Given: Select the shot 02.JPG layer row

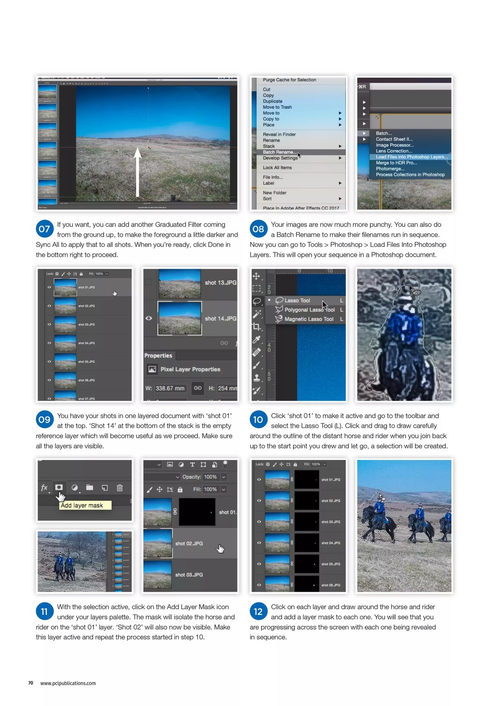Looking at the screenshot, I should click(x=190, y=543).
